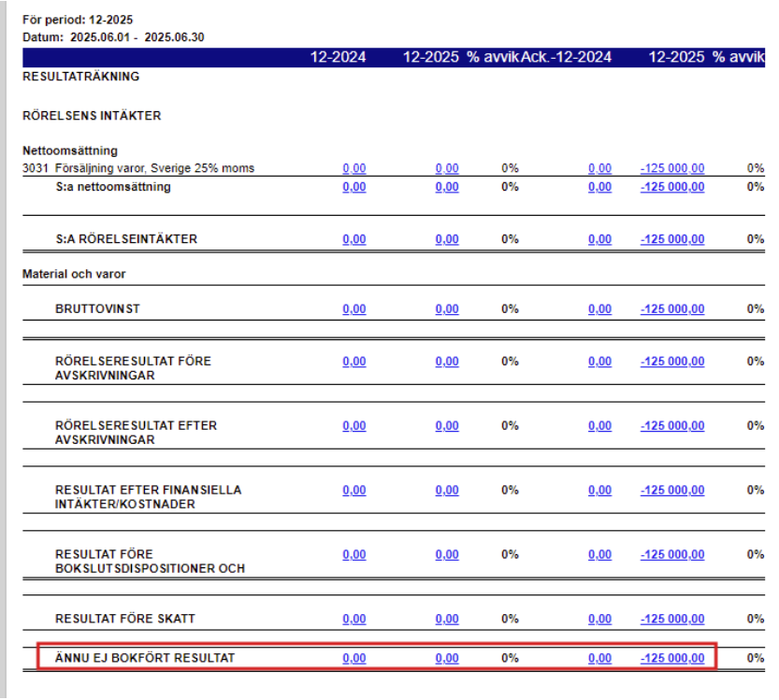Click accumulated 12-2024 amount in S:A Rörelseintäkter row
This screenshot has height=700, width=779.
tap(599, 239)
